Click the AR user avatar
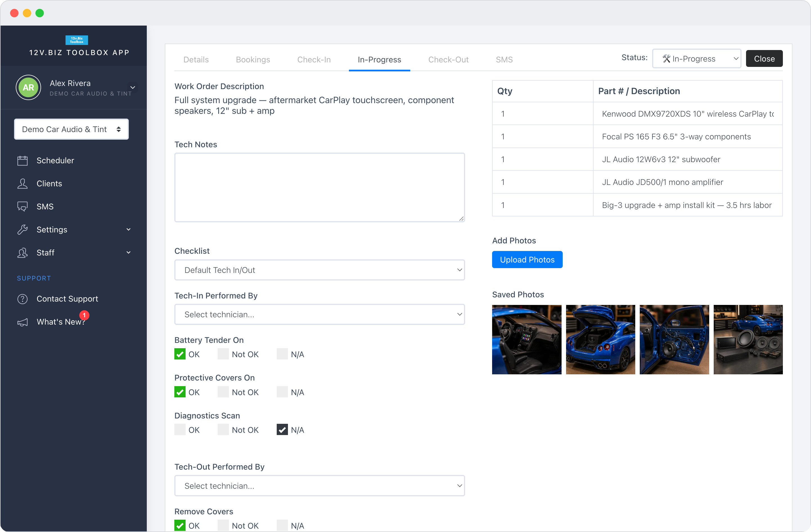Image resolution: width=811 pixels, height=532 pixels. [28, 87]
